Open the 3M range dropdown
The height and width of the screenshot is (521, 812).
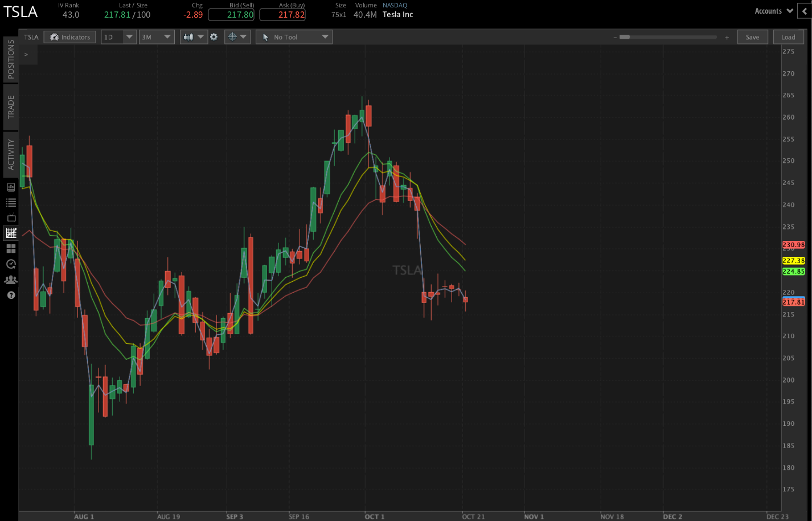[x=156, y=36]
